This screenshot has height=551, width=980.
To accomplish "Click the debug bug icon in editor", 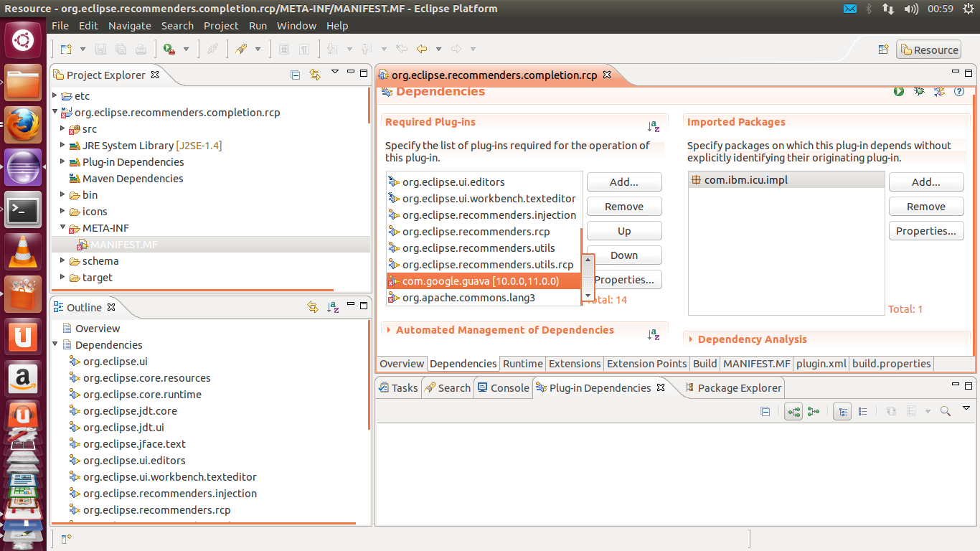I will 919,91.
